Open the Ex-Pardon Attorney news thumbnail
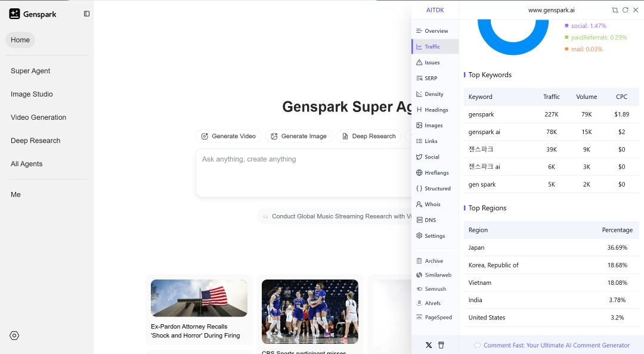Image resolution: width=644 pixels, height=354 pixels. 199,298
